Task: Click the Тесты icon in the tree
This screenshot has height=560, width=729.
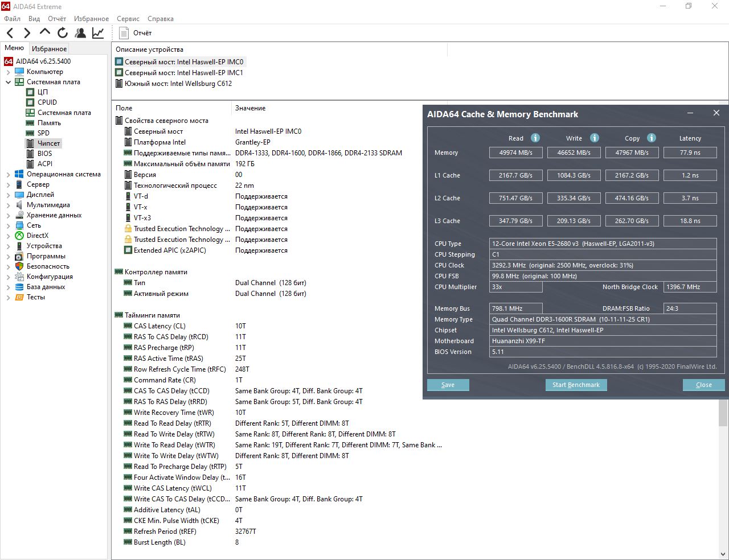Action: (19, 297)
